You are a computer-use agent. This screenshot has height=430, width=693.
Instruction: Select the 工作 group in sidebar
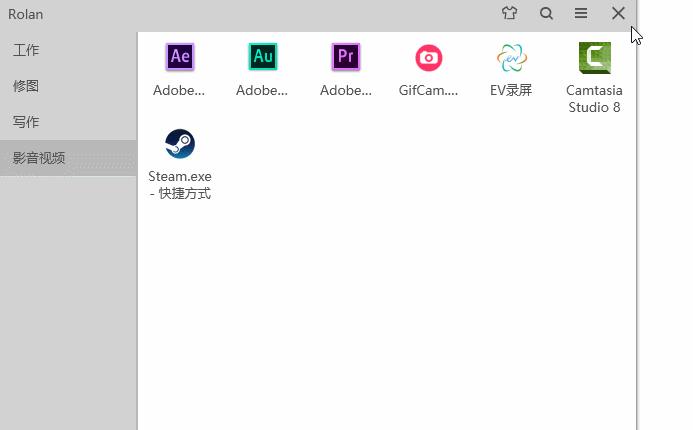point(69,50)
